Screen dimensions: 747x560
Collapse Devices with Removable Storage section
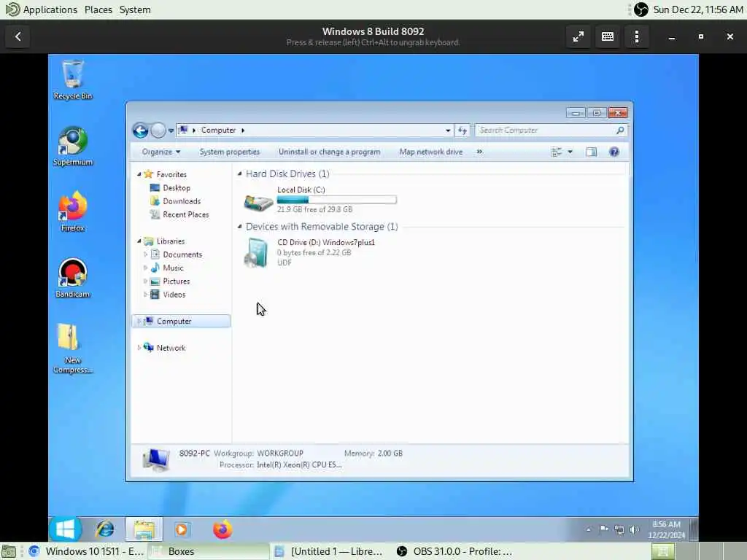239,227
